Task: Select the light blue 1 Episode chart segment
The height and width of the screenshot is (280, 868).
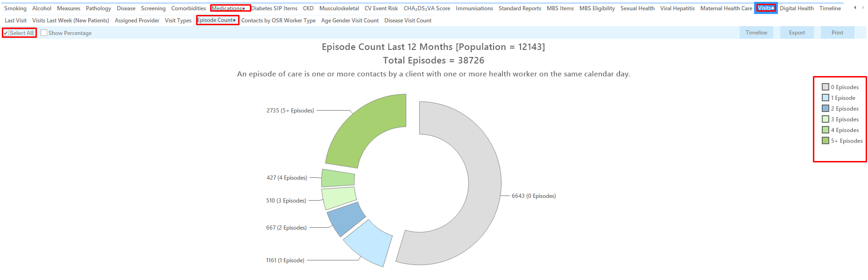Action: click(371, 244)
